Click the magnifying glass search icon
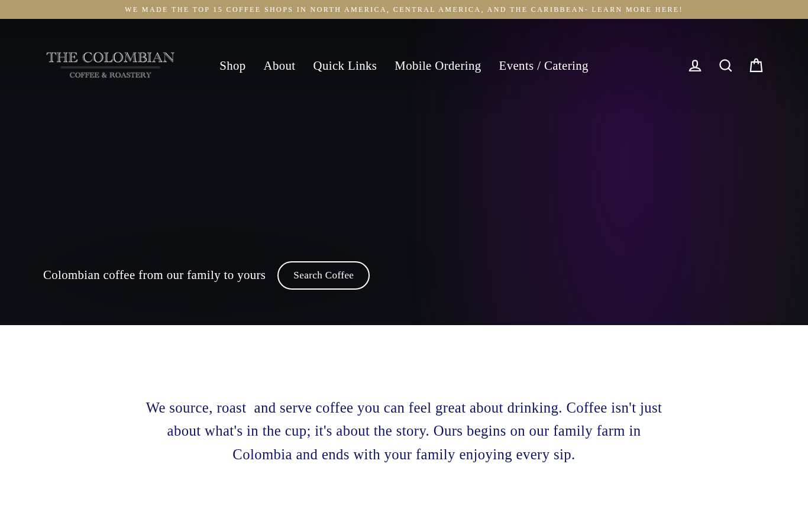This screenshot has width=808, height=532. [x=726, y=66]
